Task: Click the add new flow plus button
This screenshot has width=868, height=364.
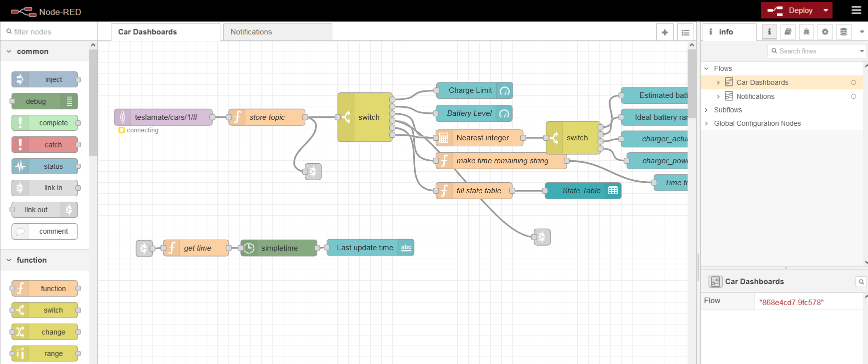Action: click(x=665, y=32)
